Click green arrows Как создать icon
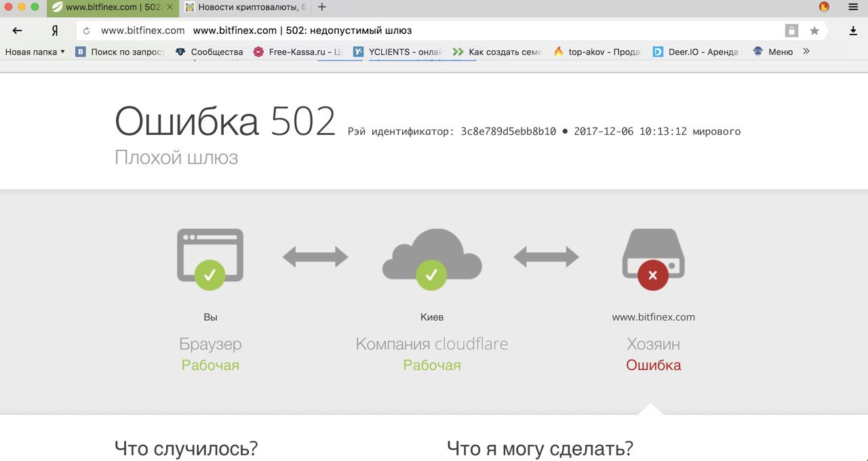Viewport: 868px width, 461px height. (458, 52)
